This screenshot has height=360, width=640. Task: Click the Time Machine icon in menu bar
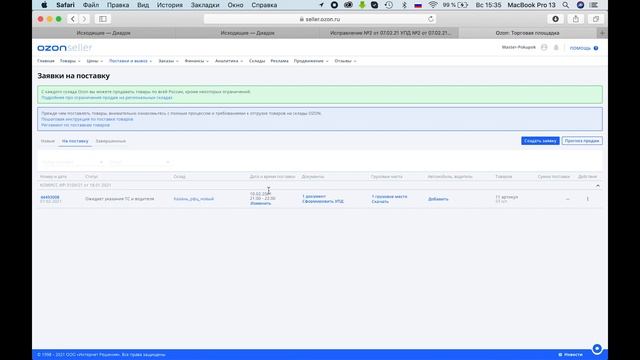pyautogui.click(x=389, y=5)
